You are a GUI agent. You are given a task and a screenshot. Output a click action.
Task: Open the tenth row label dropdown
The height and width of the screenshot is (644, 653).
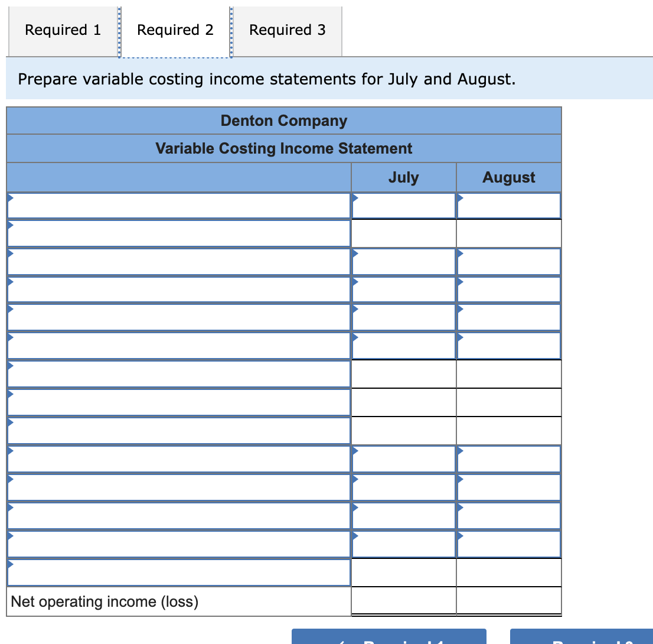tap(179, 459)
